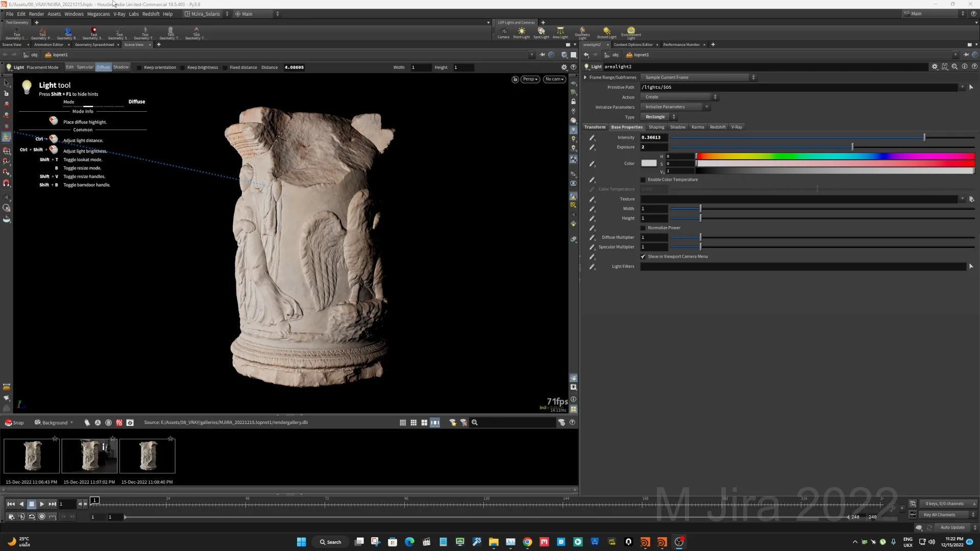Screen dimensions: 980x551
Task: Open the parameter search magnifier icon
Action: (954, 67)
